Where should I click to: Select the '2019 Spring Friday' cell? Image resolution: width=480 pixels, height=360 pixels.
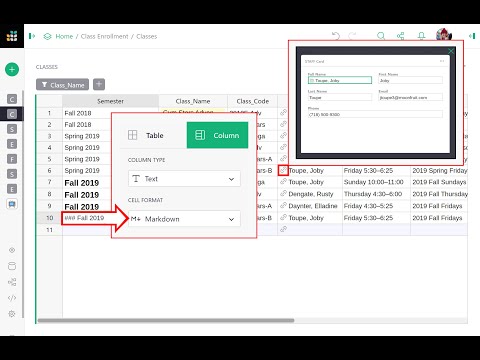[439, 170]
